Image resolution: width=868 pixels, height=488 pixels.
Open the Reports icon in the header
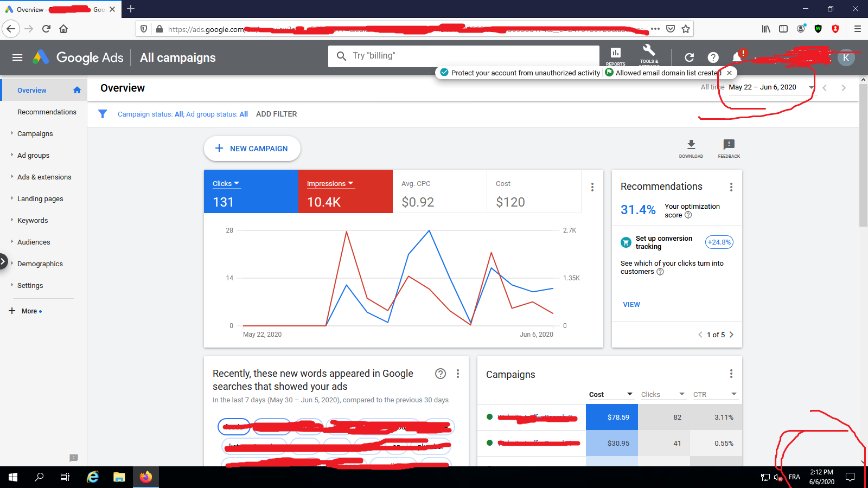click(616, 55)
